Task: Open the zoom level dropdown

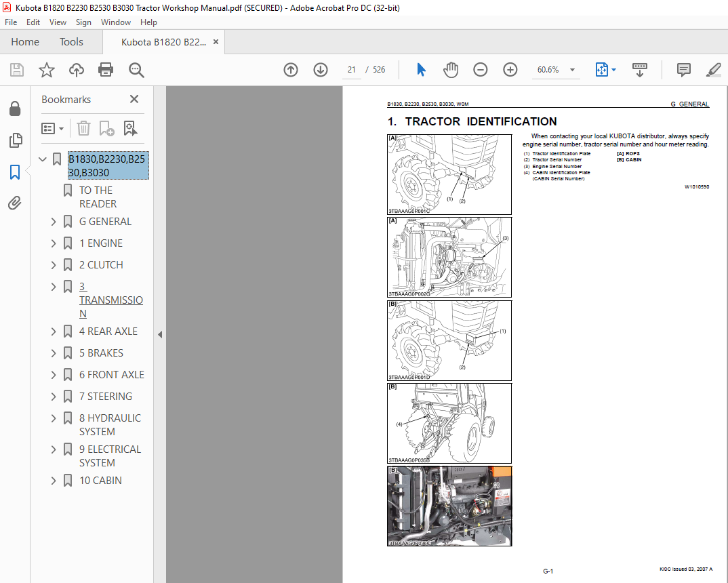Action: [x=573, y=70]
